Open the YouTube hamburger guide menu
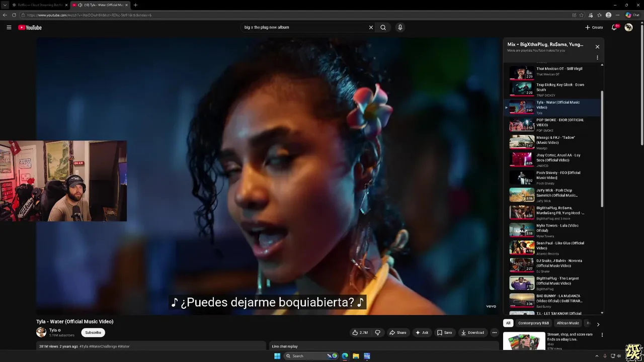 click(9, 27)
